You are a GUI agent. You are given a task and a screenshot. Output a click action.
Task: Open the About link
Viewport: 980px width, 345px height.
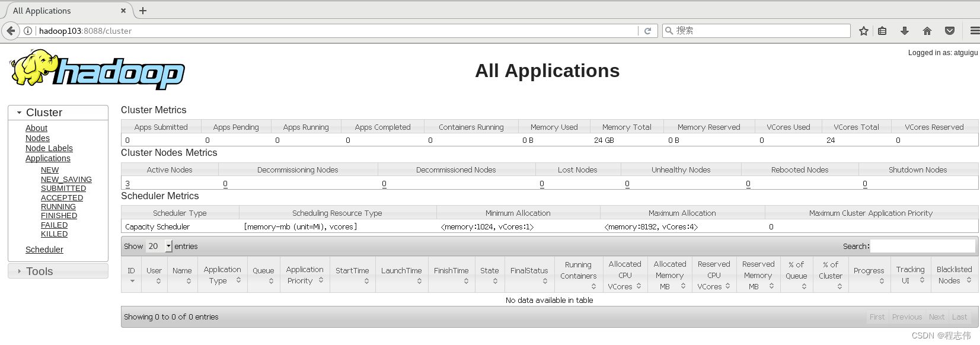tap(36, 128)
